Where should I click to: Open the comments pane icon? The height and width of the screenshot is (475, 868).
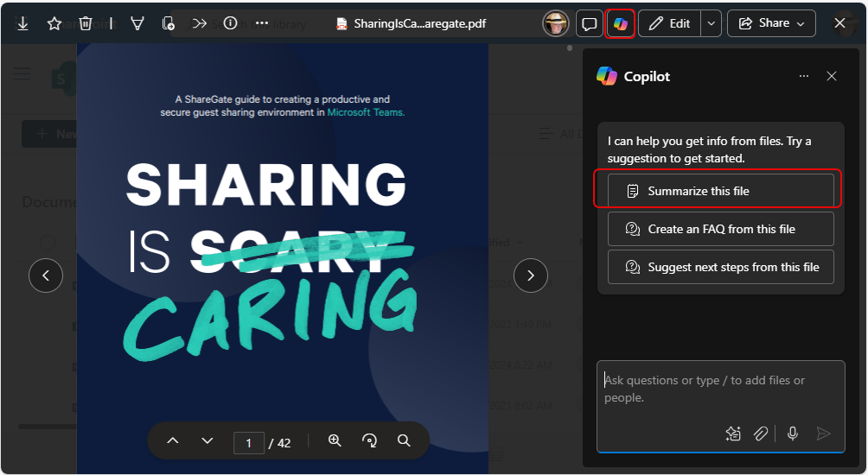[589, 23]
